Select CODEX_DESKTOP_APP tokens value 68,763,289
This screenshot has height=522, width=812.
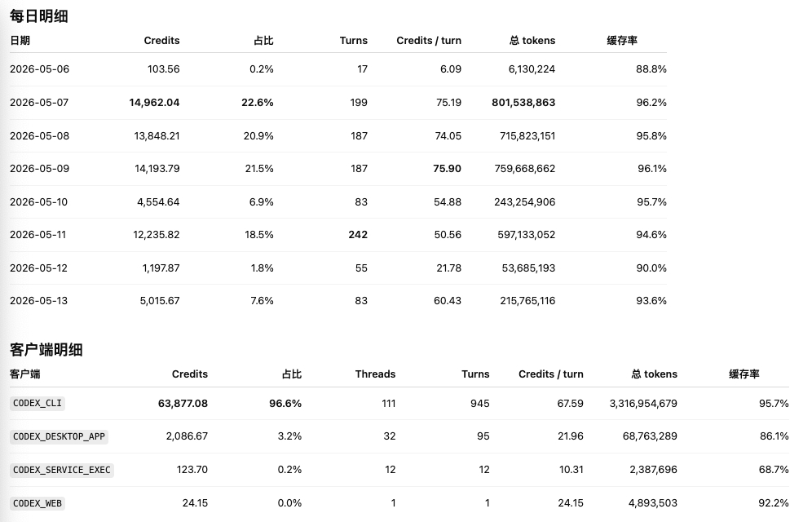coord(650,436)
